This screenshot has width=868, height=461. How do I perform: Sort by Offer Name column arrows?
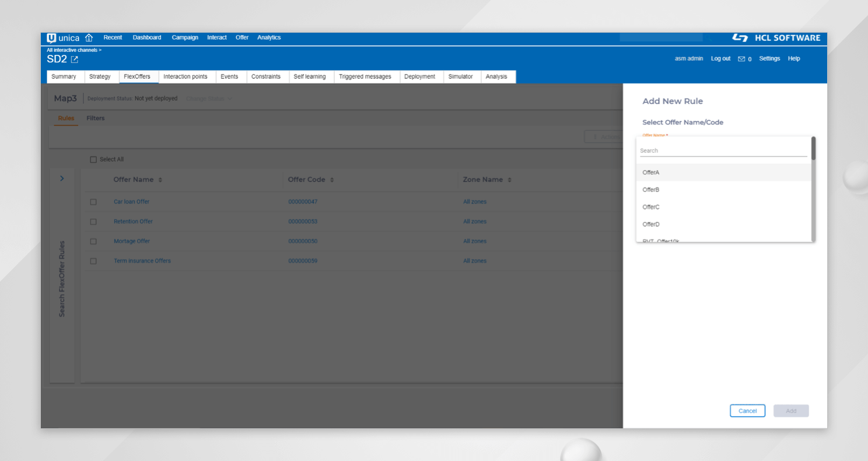point(160,180)
